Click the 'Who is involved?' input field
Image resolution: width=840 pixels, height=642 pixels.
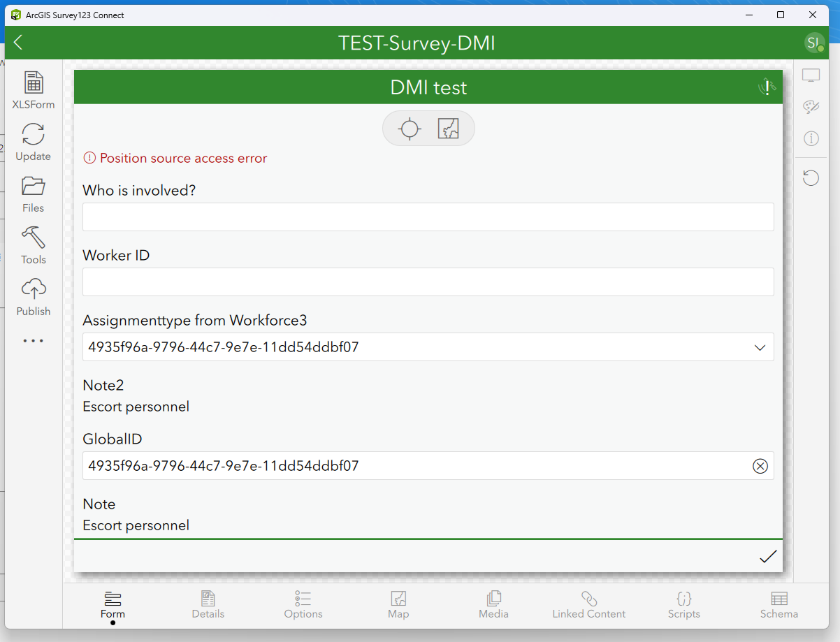pos(428,217)
